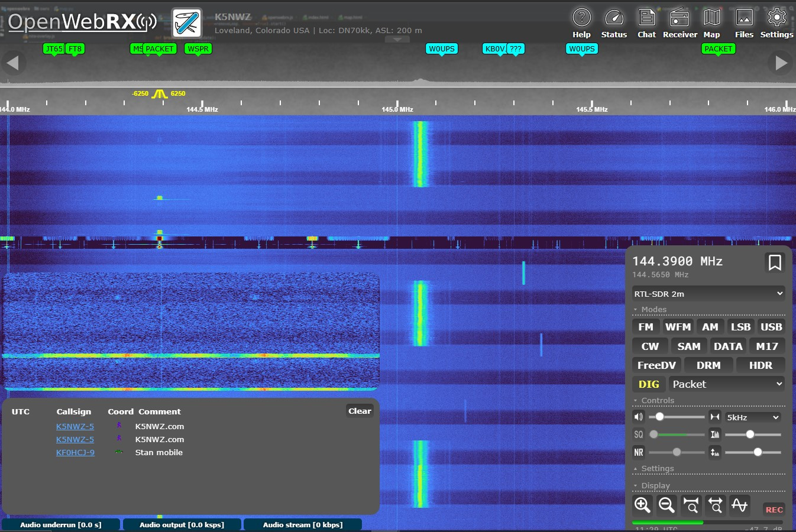The height and width of the screenshot is (532, 796).
Task: Click the bookmark icon beside the frequency
Action: coord(774,262)
